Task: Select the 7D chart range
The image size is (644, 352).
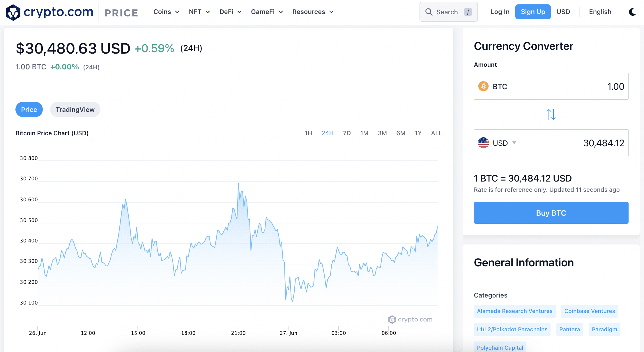Action: [347, 133]
